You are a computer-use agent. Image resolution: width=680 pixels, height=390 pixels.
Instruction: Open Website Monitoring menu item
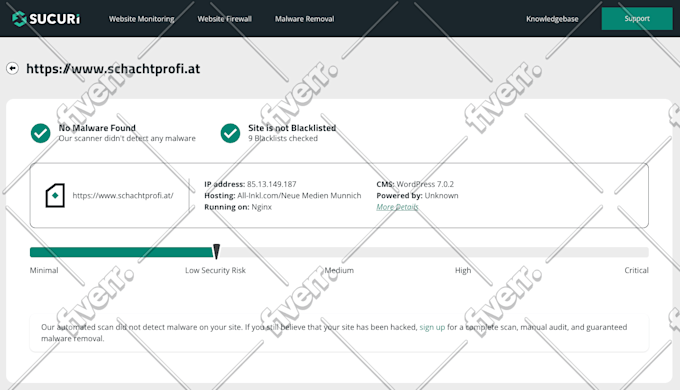coord(141,19)
